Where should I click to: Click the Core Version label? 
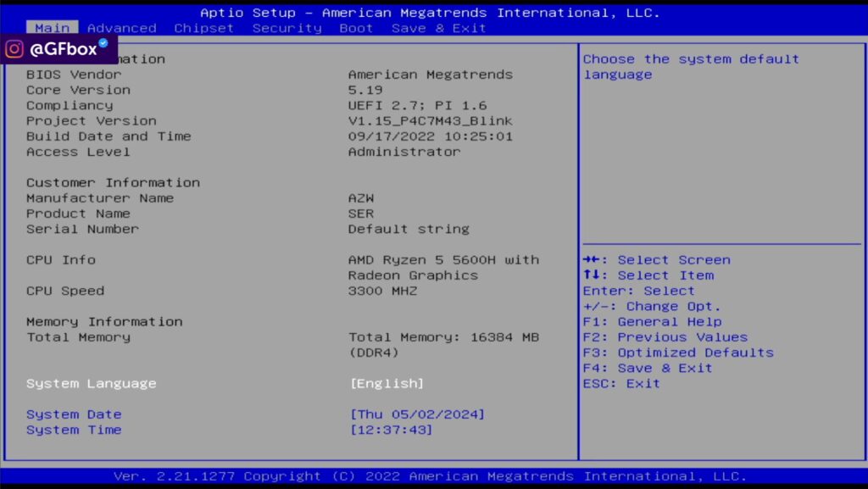[x=78, y=90]
